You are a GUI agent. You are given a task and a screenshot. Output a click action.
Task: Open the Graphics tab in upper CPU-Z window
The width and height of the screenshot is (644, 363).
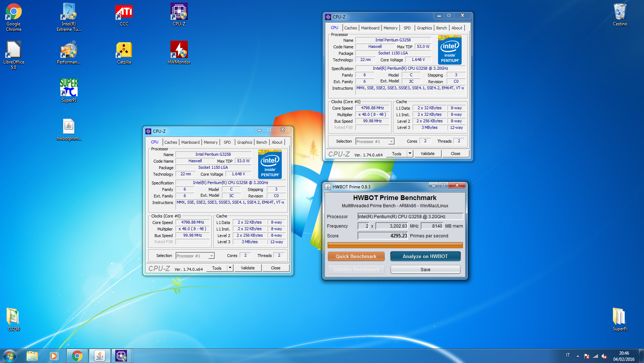point(424,28)
